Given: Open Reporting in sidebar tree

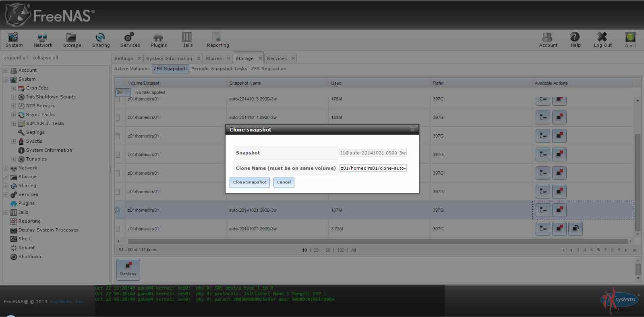Looking at the screenshot, I should [x=29, y=221].
